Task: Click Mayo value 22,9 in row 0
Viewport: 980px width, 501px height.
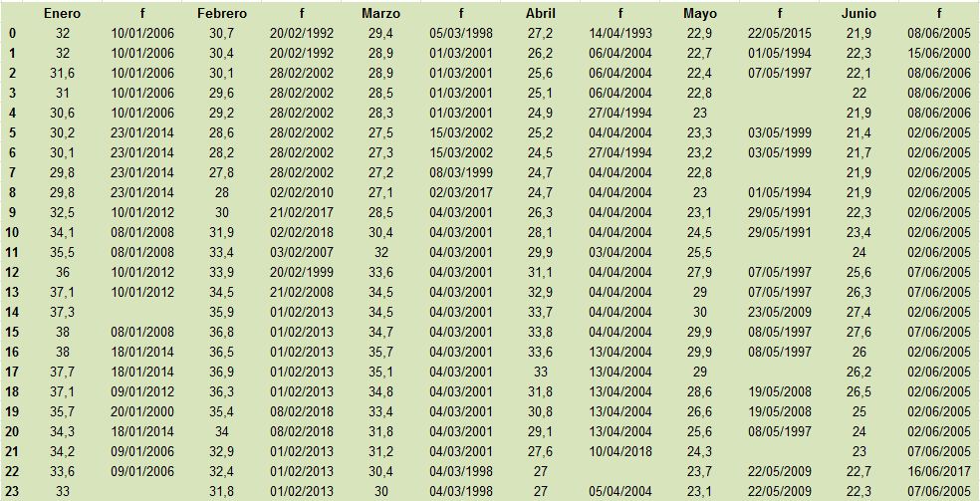Action: (700, 33)
